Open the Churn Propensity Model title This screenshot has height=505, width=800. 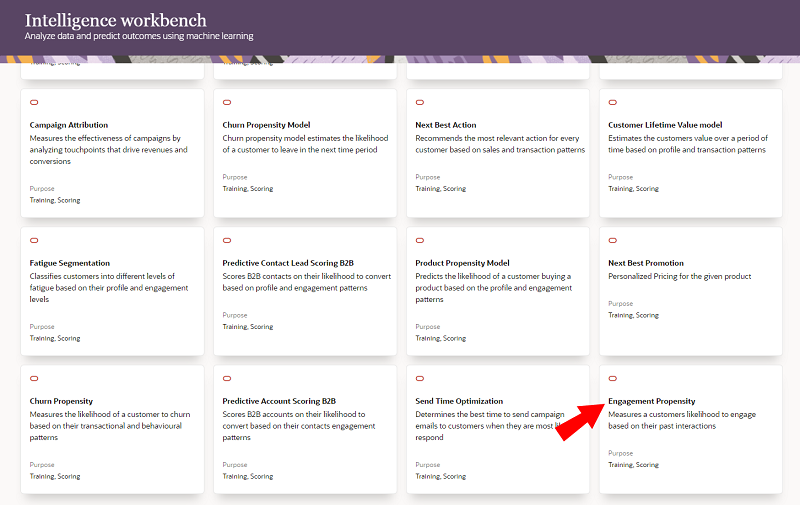[x=266, y=125]
